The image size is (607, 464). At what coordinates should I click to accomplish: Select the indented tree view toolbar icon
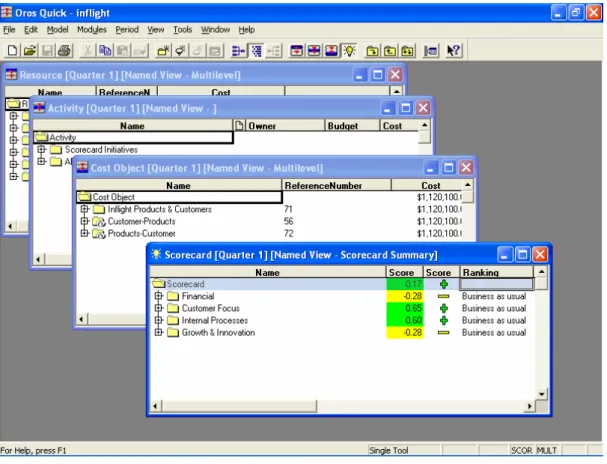[x=256, y=50]
